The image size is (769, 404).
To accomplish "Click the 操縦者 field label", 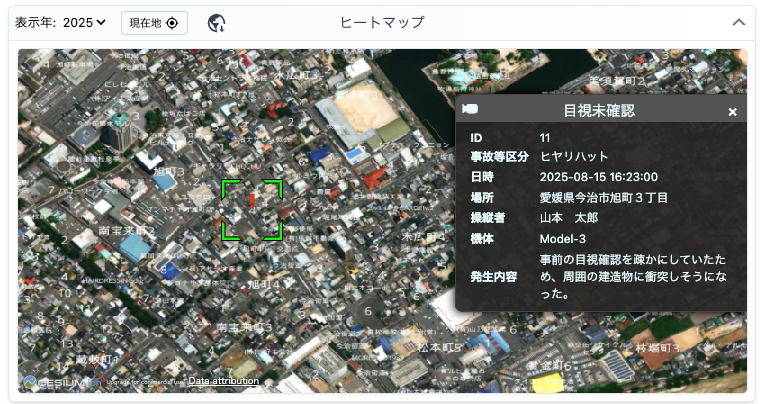I will [487, 218].
